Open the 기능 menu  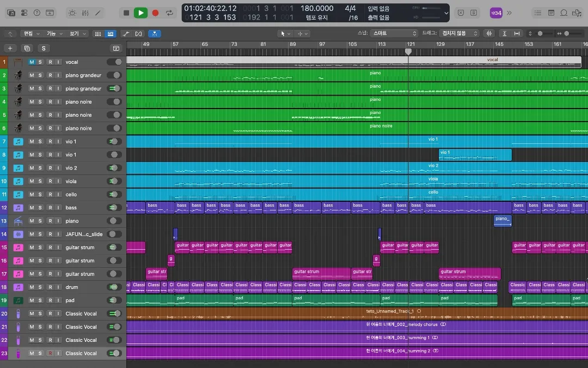tap(54, 34)
